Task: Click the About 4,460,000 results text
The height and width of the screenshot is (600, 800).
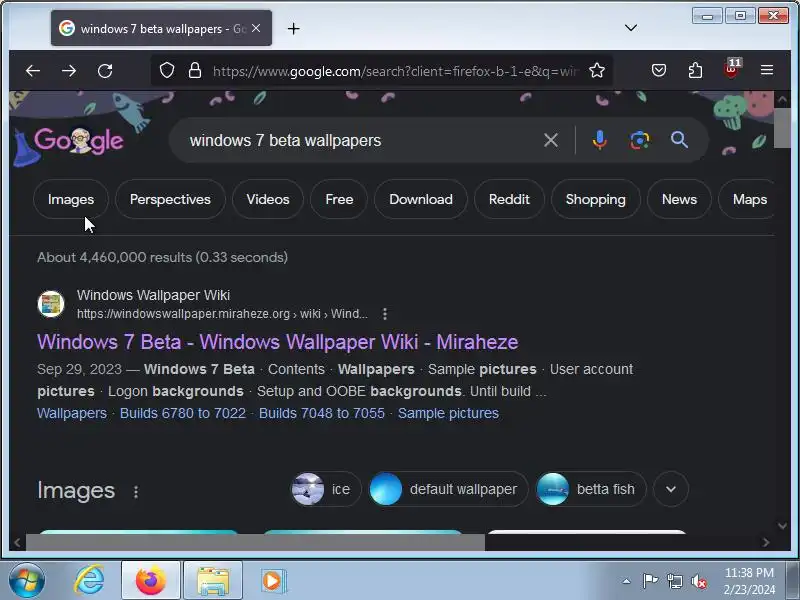Action: tap(163, 257)
